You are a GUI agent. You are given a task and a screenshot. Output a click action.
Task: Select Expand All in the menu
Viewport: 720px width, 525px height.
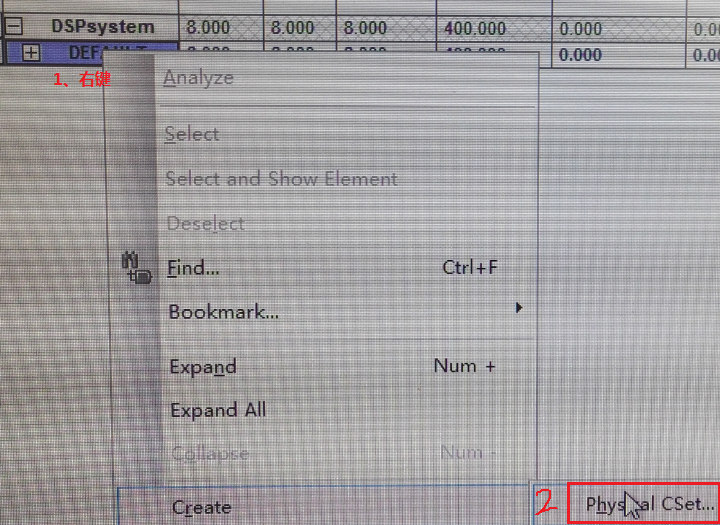pyautogui.click(x=218, y=410)
